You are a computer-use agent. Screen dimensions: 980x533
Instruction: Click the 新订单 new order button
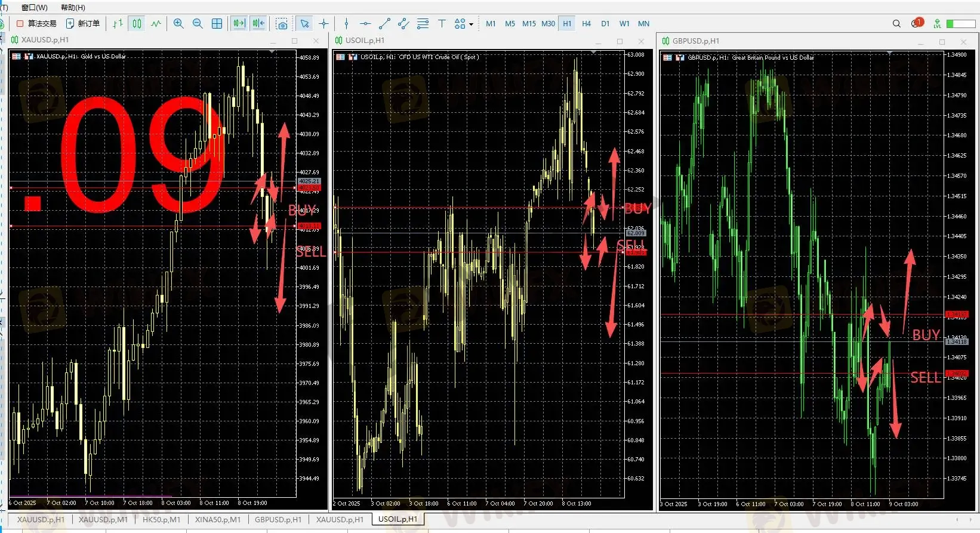click(83, 24)
